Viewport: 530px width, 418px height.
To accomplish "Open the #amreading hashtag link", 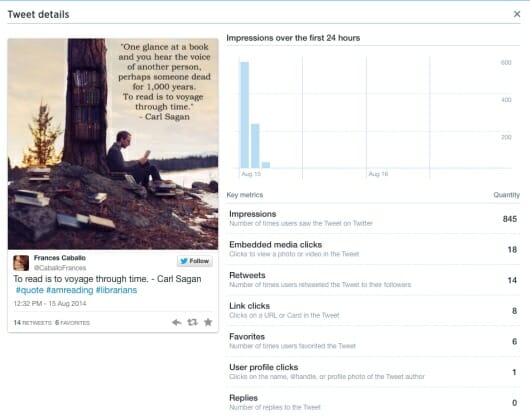I will point(69,290).
